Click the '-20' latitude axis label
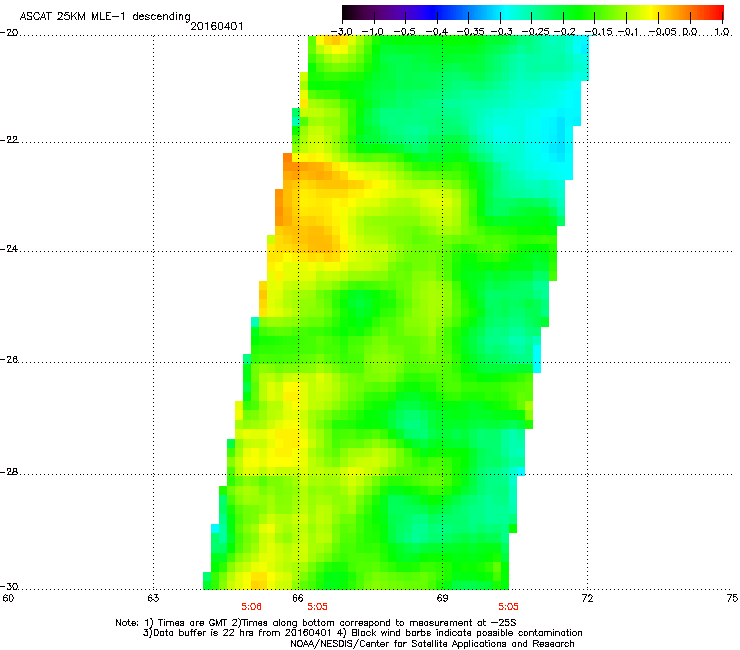740x650 pixels. coord(9,33)
